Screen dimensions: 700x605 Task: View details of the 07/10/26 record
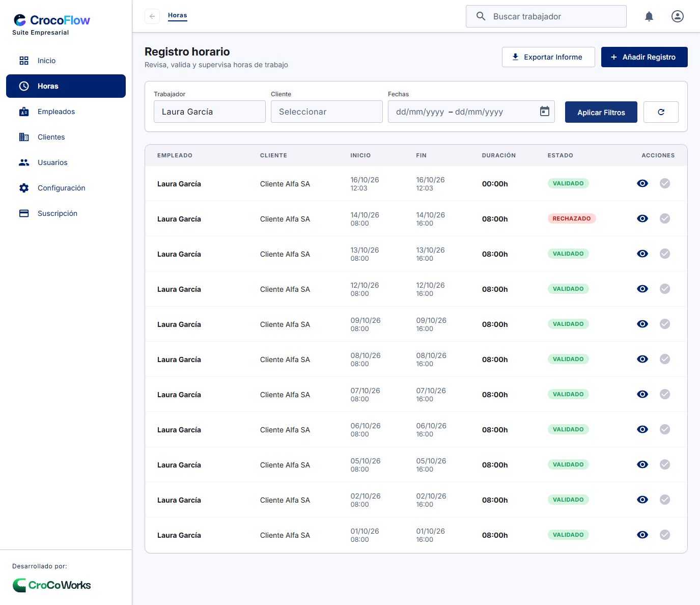(x=642, y=394)
